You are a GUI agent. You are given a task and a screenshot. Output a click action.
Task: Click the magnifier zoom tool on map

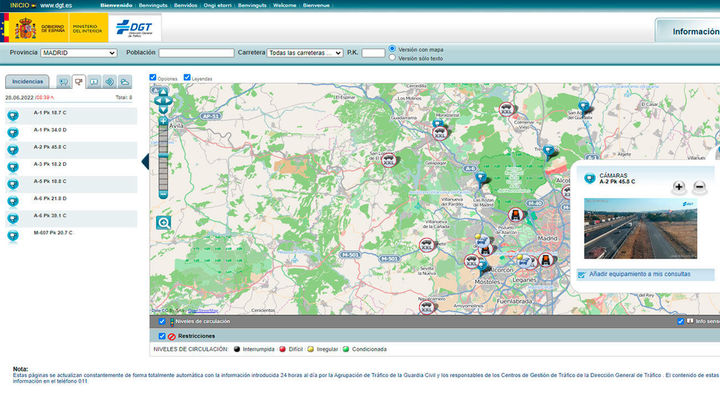(163, 222)
